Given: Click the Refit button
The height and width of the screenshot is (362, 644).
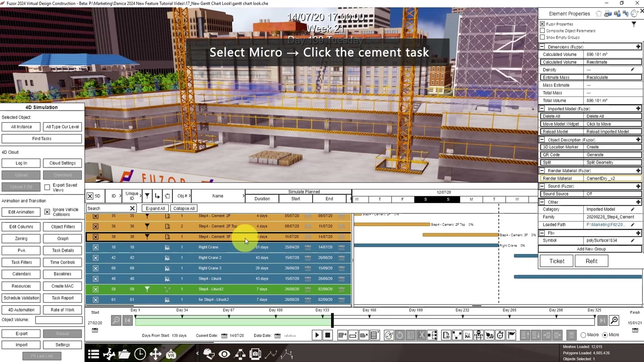Looking at the screenshot, I should [x=591, y=261].
